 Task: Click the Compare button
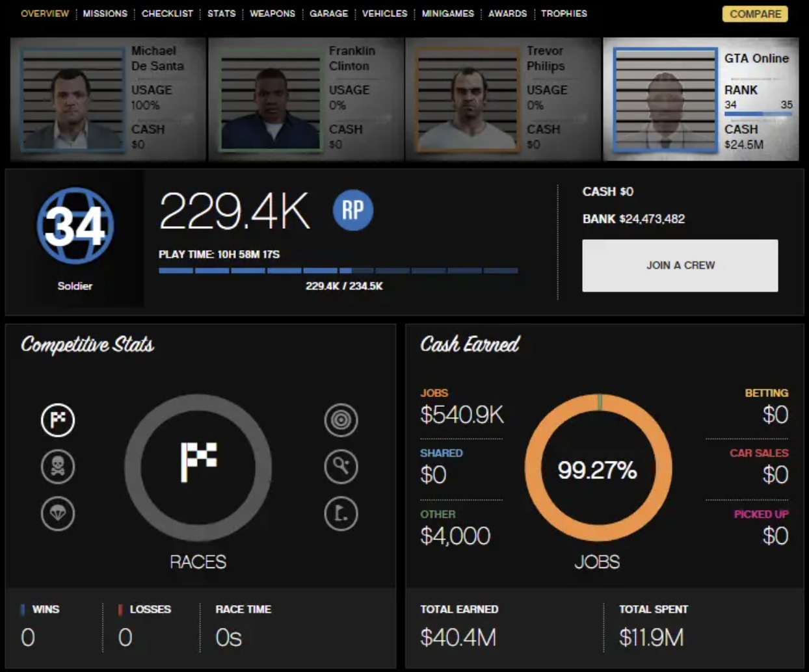755,14
